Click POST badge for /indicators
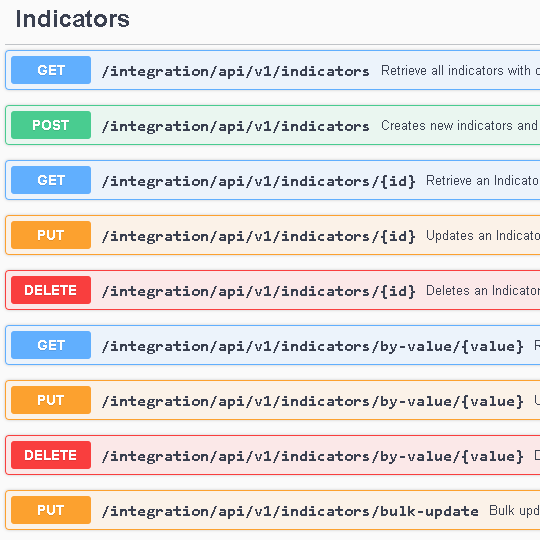 click(51, 125)
